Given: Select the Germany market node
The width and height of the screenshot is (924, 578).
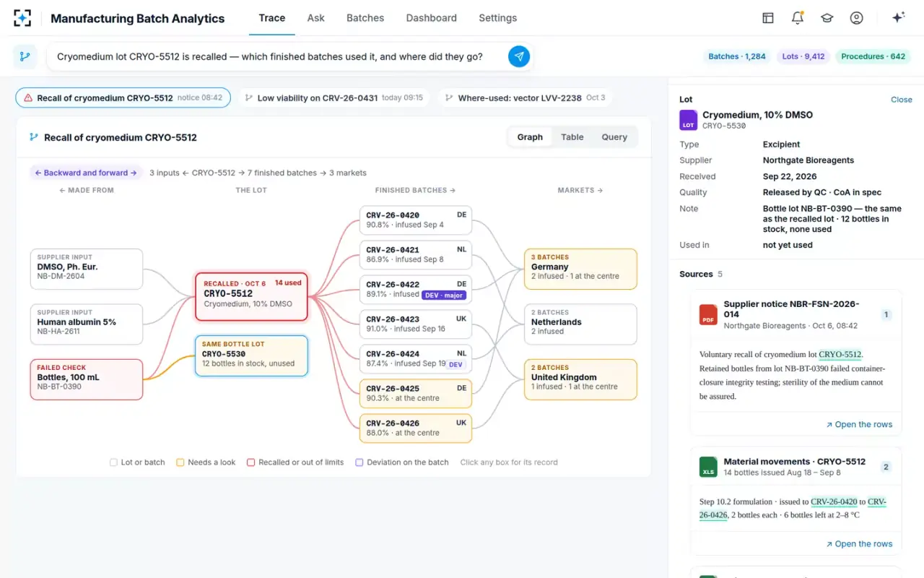Looking at the screenshot, I should tap(580, 269).
